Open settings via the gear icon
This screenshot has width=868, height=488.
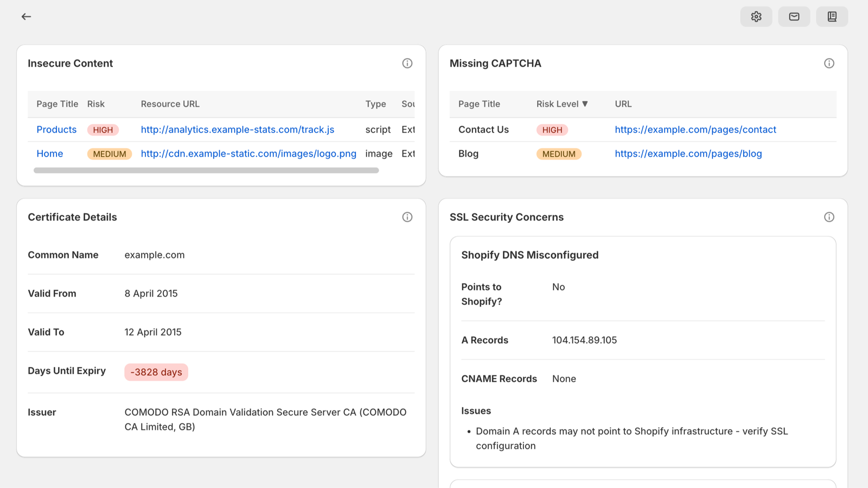pos(756,17)
